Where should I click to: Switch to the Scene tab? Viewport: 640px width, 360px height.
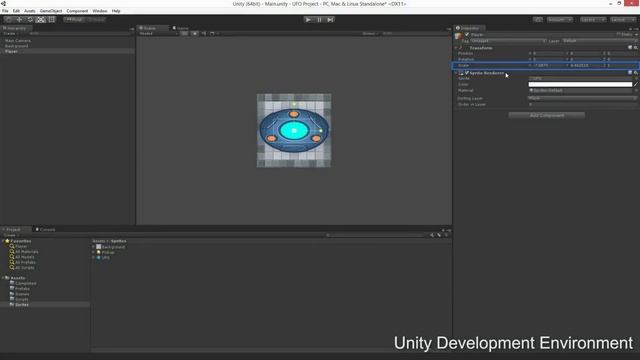(x=152, y=28)
